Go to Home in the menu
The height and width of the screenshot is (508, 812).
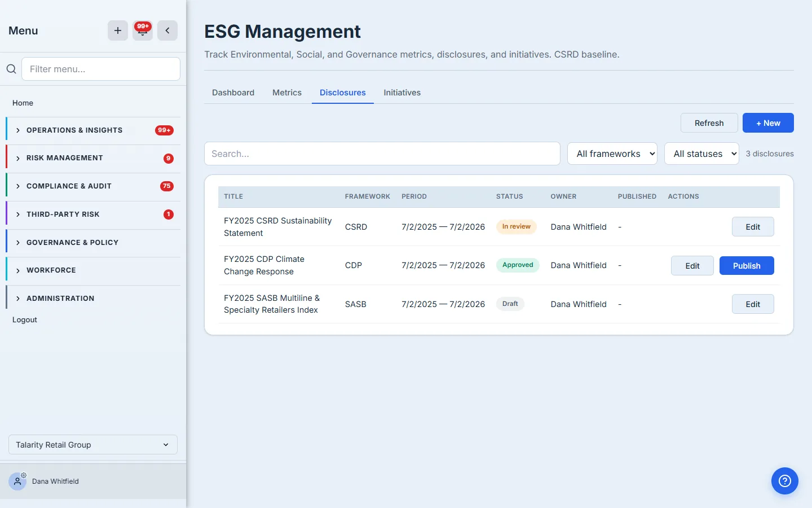click(23, 103)
